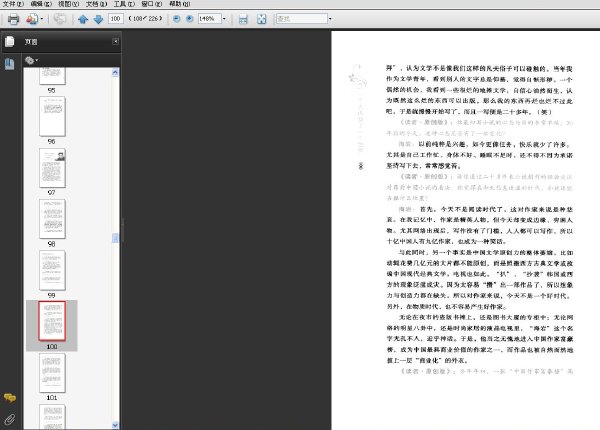The width and height of the screenshot is (600, 430).
Task: Click the scrolling page mode icon
Action: tap(243, 19)
